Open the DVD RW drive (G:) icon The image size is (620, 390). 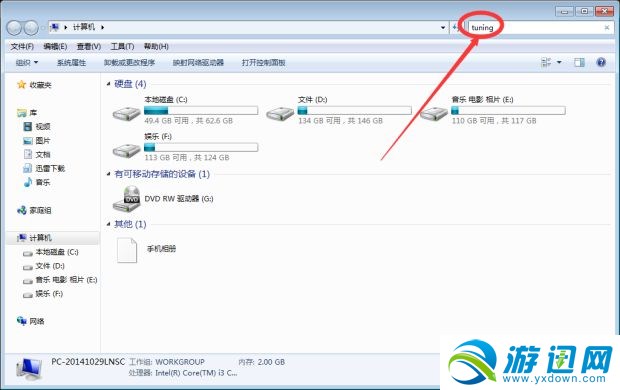[127, 199]
